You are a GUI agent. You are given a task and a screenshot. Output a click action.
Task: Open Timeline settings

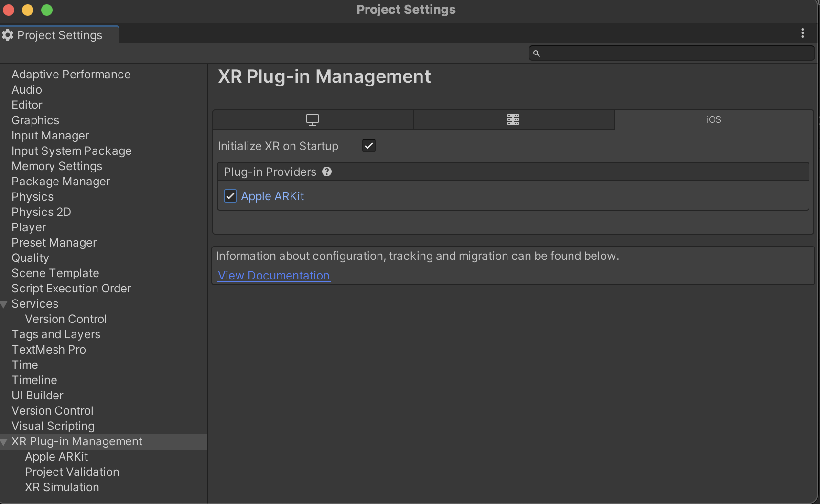tap(34, 380)
